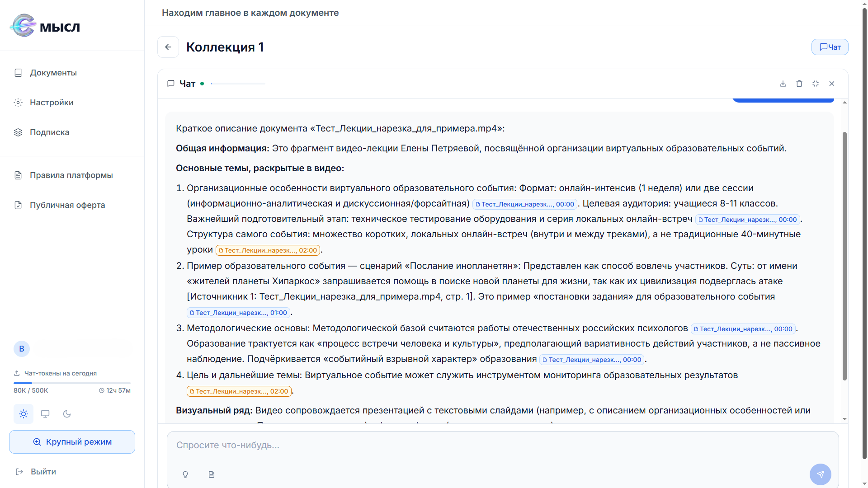Click the chat panel scrollbar thumb
Screen dimensions: 868x488
(844, 256)
